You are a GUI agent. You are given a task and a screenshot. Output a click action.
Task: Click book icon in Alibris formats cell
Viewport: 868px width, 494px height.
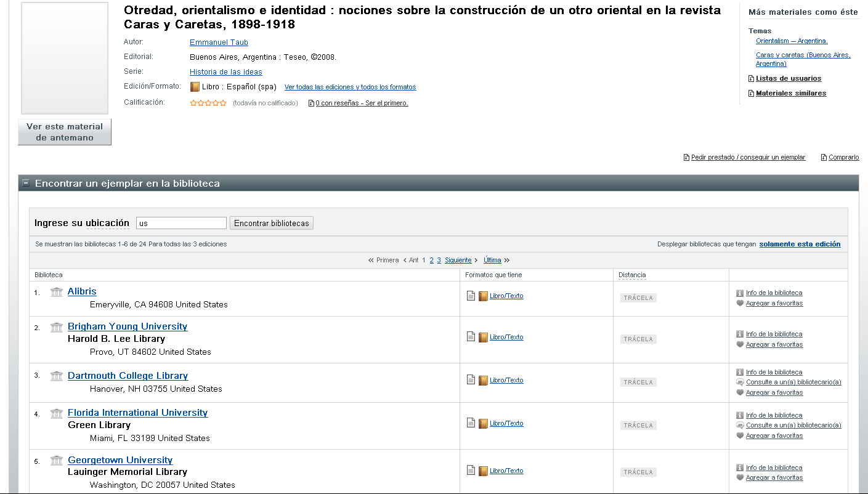[x=483, y=296]
